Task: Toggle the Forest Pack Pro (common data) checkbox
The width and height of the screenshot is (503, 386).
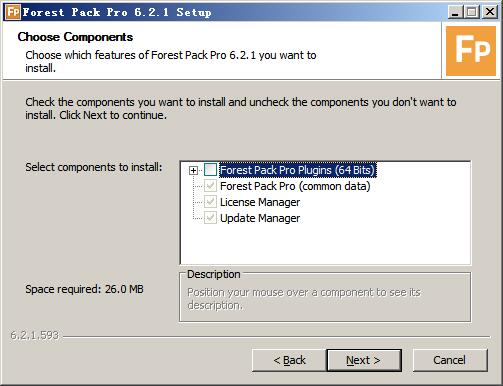Action: (210, 186)
